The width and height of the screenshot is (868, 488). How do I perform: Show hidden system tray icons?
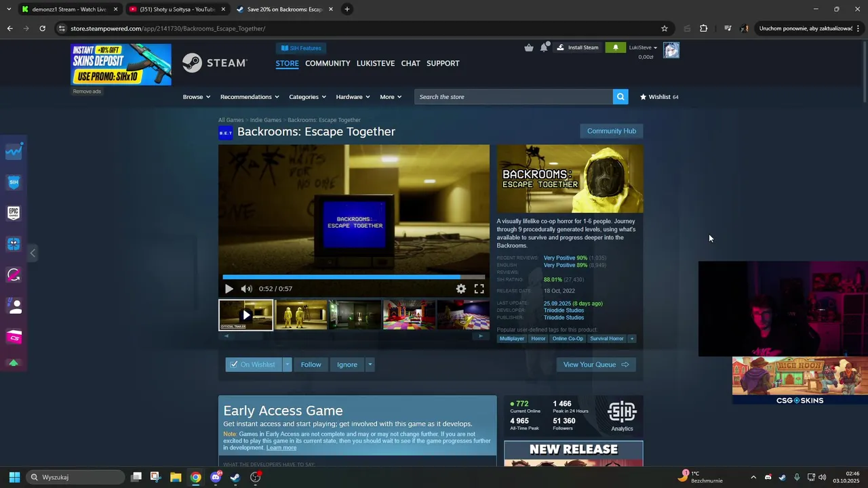[753, 477]
